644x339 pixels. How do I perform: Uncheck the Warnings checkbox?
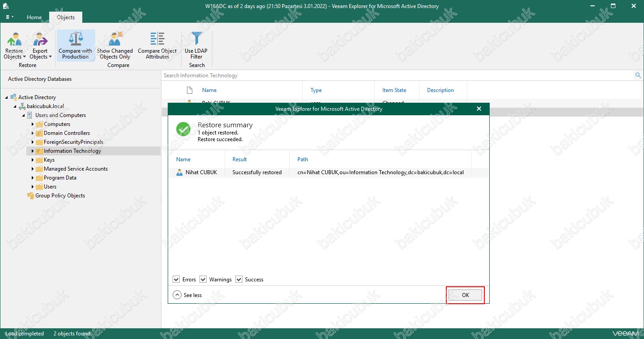point(203,280)
